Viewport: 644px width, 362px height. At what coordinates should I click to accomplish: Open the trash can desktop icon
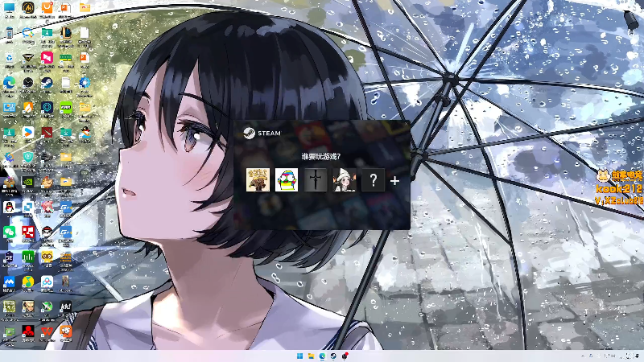pyautogui.click(x=9, y=33)
